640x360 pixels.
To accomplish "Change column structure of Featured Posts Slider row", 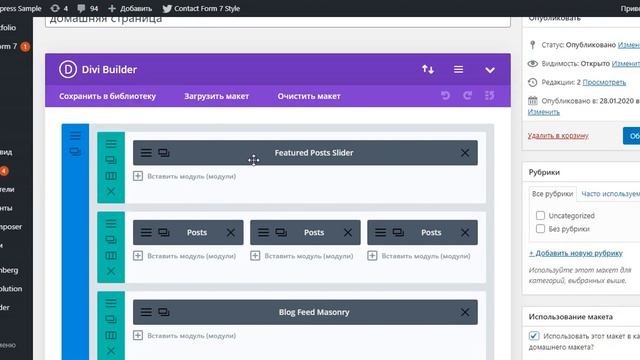I will (x=111, y=176).
